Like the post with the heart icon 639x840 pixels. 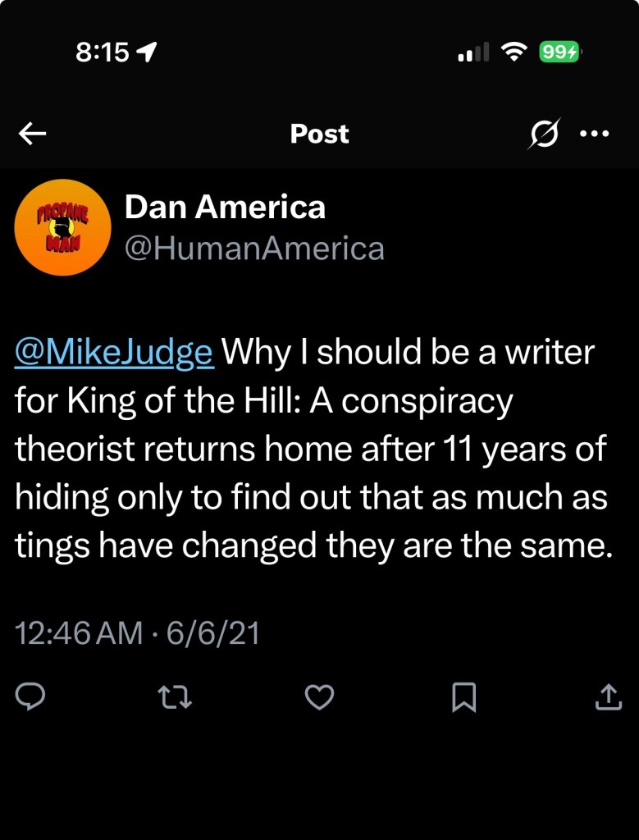click(319, 697)
